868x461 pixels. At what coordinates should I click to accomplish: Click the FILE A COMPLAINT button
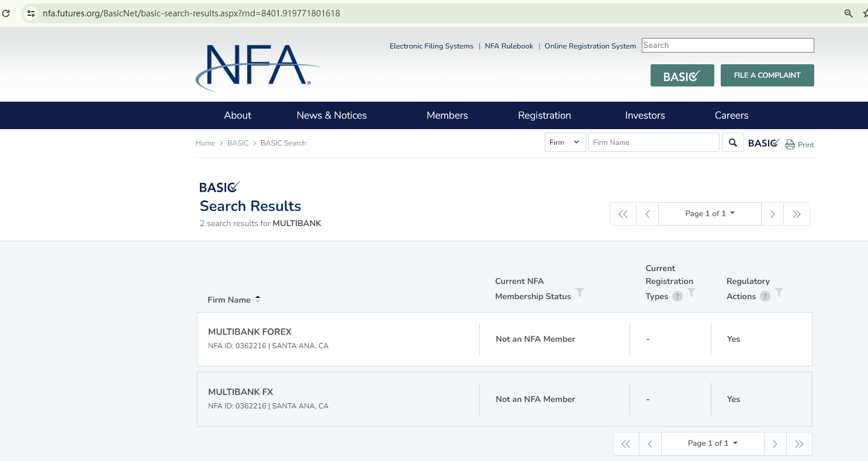coord(767,75)
